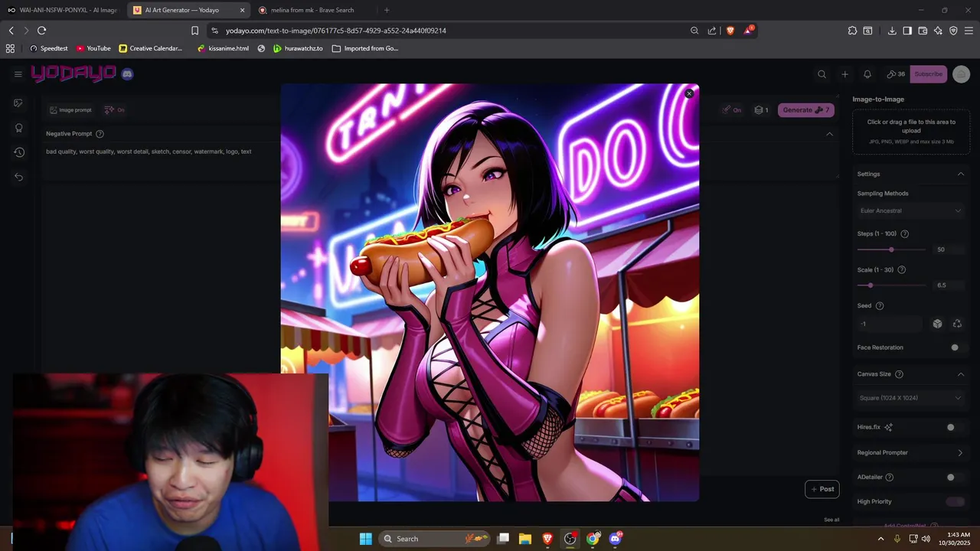Reload the current page
Screen dimensions: 980x551
41,31
